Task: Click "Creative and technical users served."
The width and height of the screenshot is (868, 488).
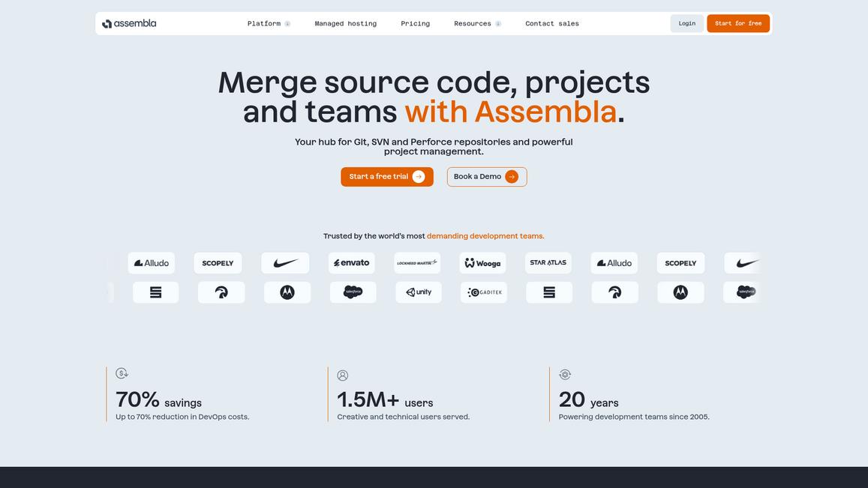Action: click(x=404, y=417)
